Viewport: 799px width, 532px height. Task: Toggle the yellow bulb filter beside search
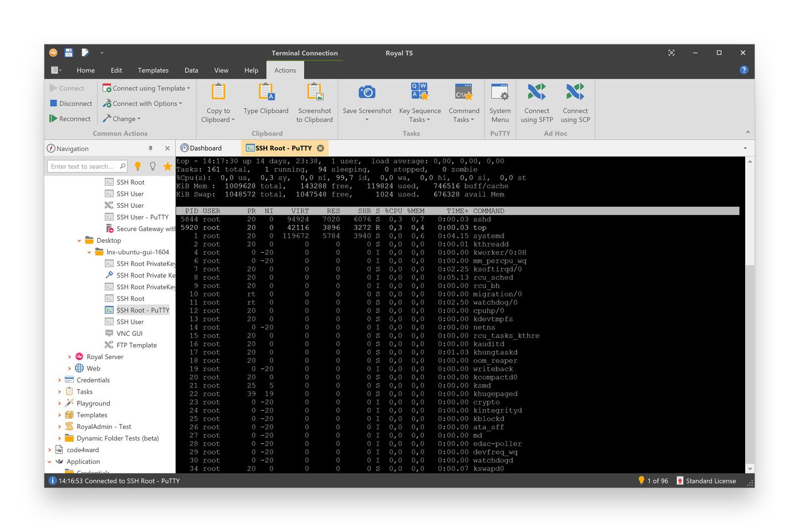click(x=138, y=166)
